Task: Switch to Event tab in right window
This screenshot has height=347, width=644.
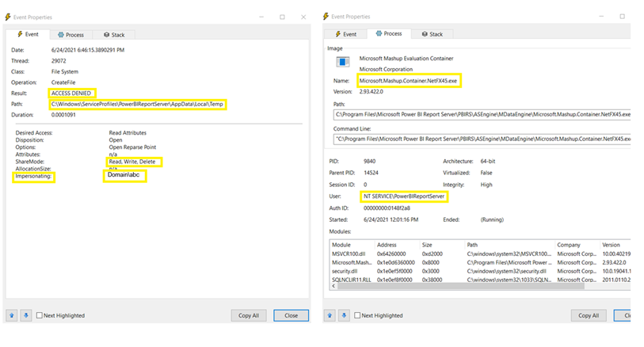Action: 345,34
